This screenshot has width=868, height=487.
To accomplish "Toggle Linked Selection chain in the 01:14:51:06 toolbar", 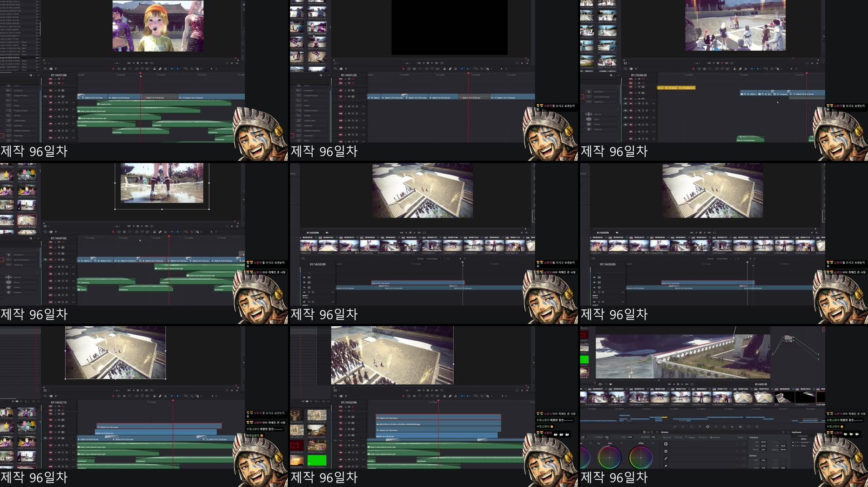I will pos(160,69).
